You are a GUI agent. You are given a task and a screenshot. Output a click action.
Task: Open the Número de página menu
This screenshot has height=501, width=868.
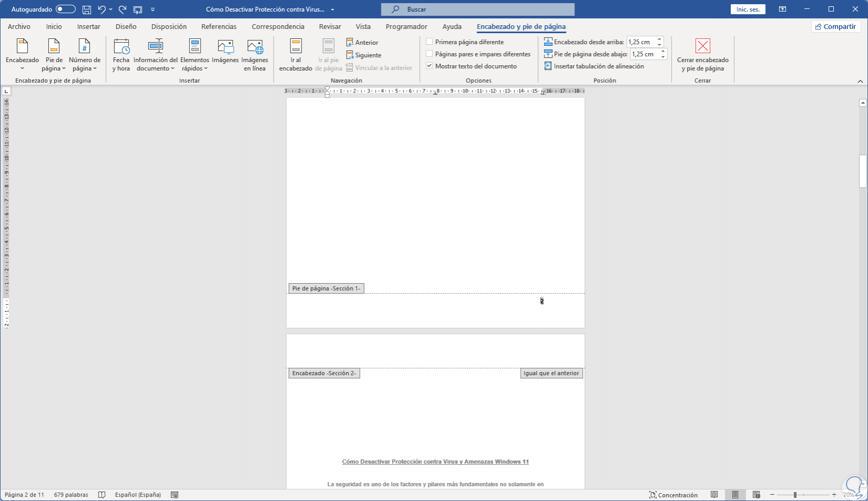[x=84, y=55]
